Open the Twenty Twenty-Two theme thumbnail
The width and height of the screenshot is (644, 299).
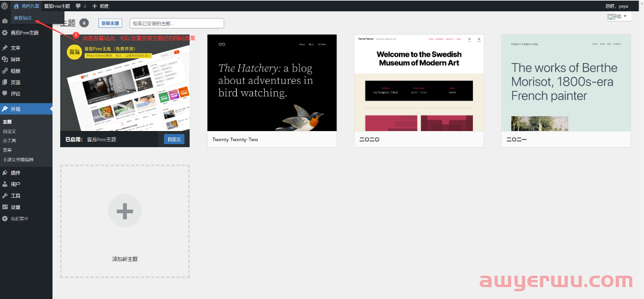(x=272, y=82)
